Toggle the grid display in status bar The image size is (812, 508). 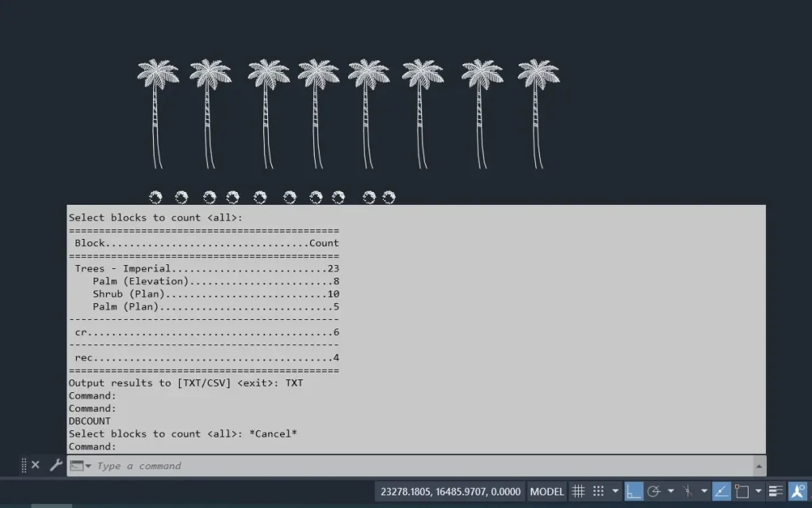tap(578, 491)
